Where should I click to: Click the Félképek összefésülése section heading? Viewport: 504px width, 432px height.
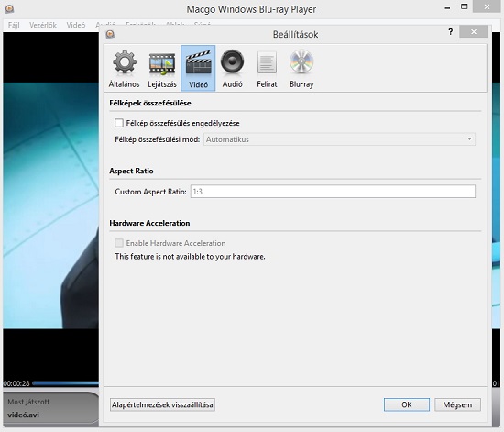coord(150,103)
